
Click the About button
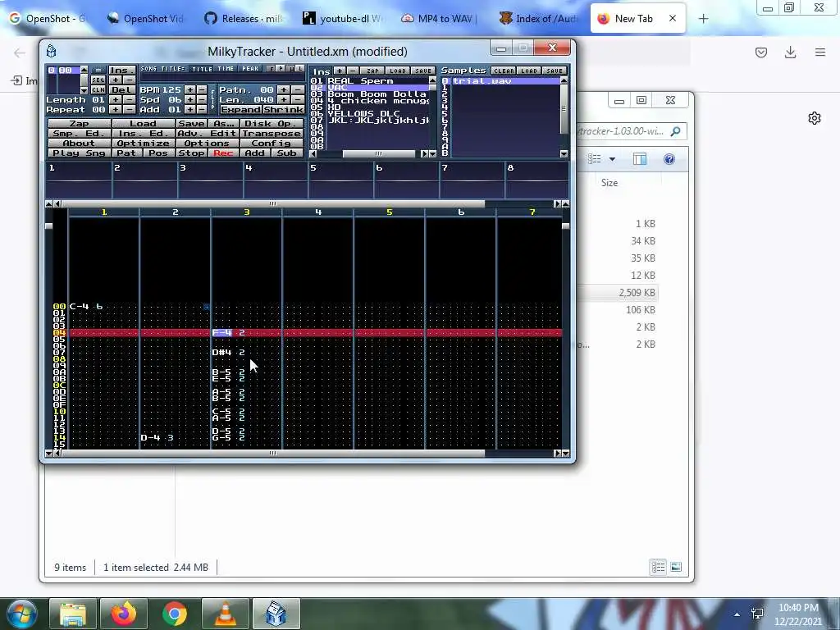click(80, 143)
